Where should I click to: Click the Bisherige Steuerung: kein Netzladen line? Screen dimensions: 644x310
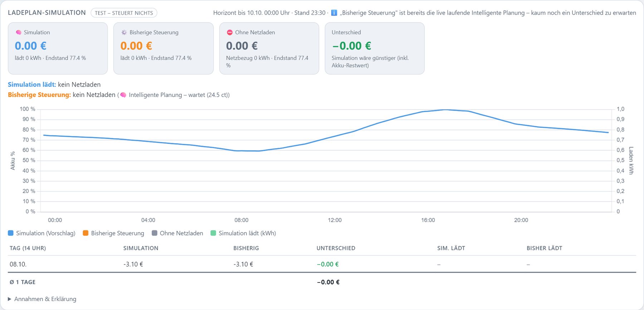pyautogui.click(x=119, y=95)
